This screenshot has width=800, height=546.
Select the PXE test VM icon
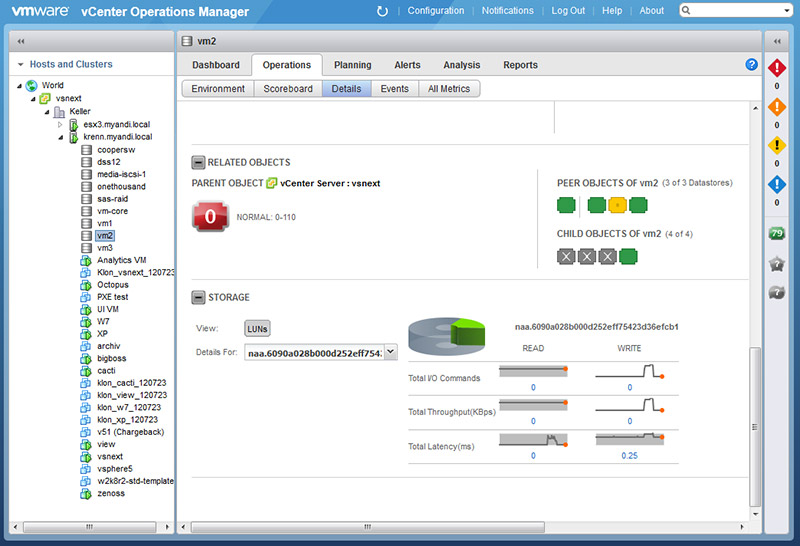pyautogui.click(x=86, y=297)
